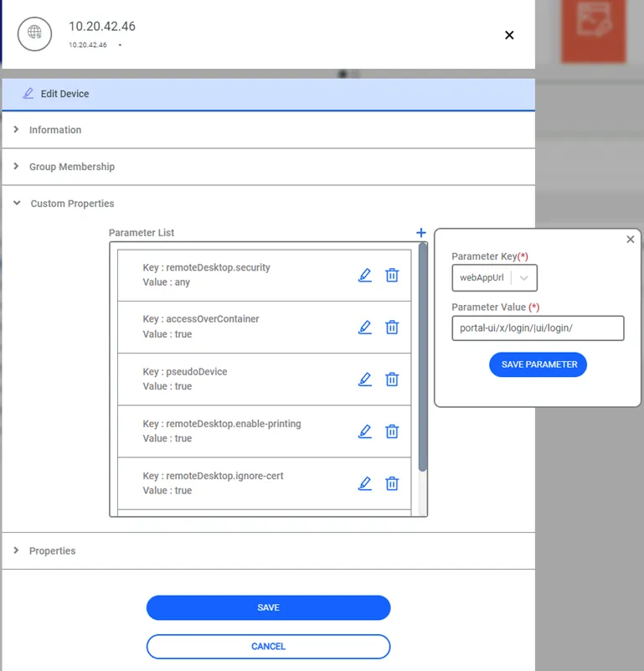Viewport: 644px width, 671px height.
Task: Edit the remoteDesktop.ignore-cert parameter
Action: [364, 483]
